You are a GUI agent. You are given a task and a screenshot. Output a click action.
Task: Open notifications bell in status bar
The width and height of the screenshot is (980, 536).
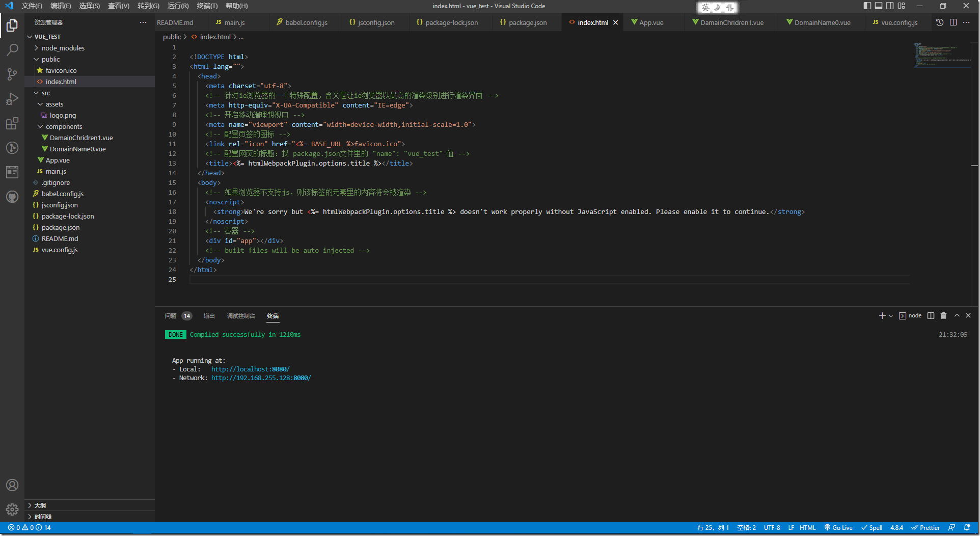[x=967, y=528]
